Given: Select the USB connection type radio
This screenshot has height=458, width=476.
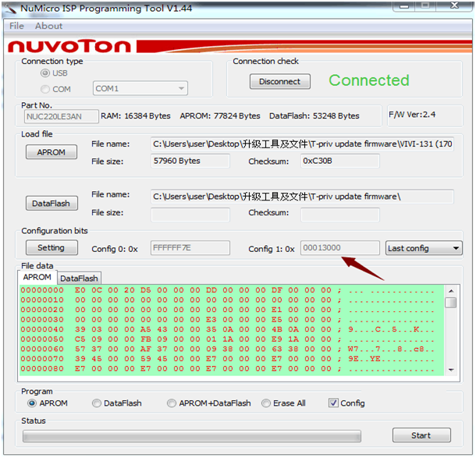Looking at the screenshot, I should (45, 73).
